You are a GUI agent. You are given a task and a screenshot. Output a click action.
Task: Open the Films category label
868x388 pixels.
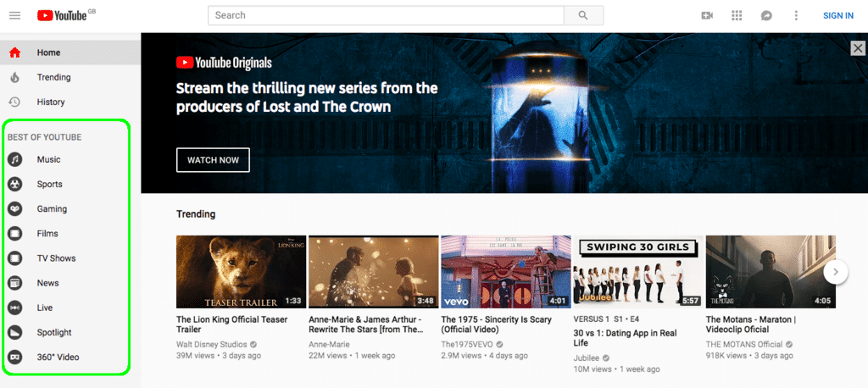click(47, 234)
